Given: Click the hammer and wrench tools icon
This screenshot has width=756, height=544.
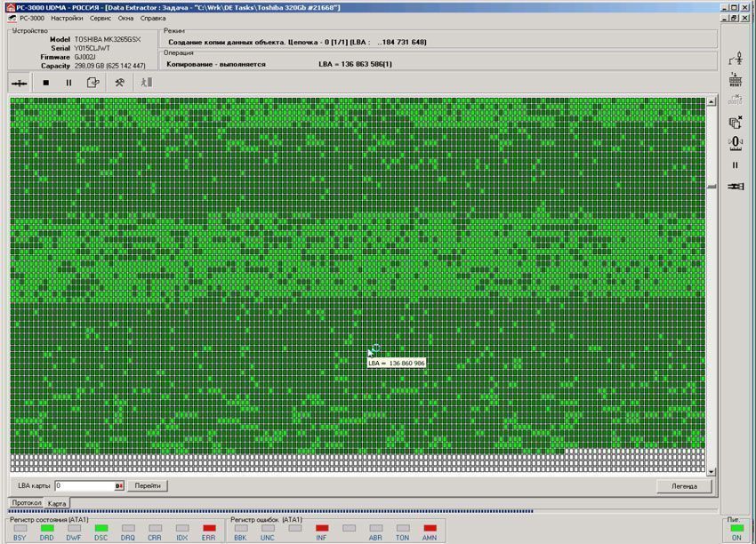Looking at the screenshot, I should click(119, 83).
